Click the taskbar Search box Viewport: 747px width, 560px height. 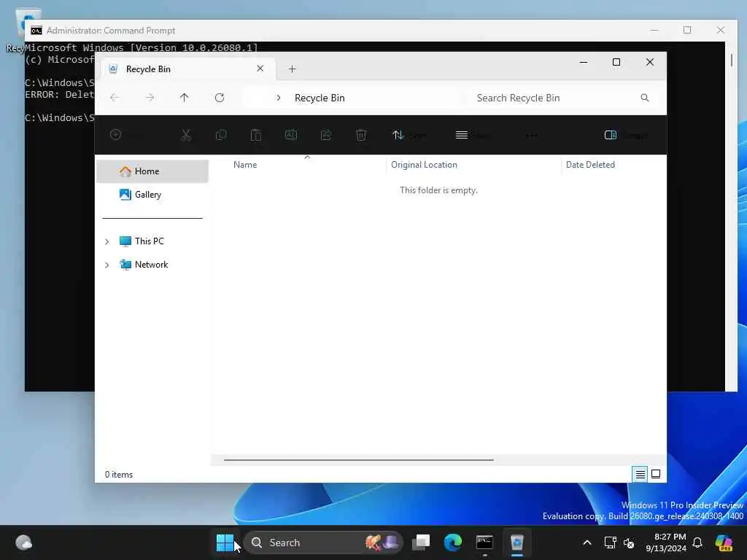324,542
